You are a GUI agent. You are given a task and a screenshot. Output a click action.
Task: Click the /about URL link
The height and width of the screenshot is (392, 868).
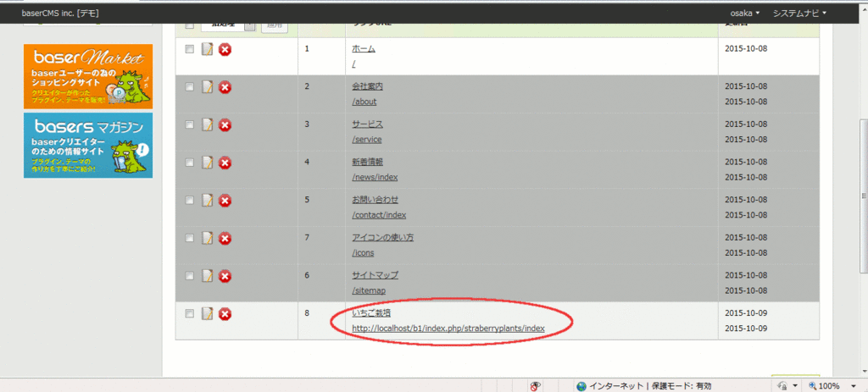[x=364, y=102]
